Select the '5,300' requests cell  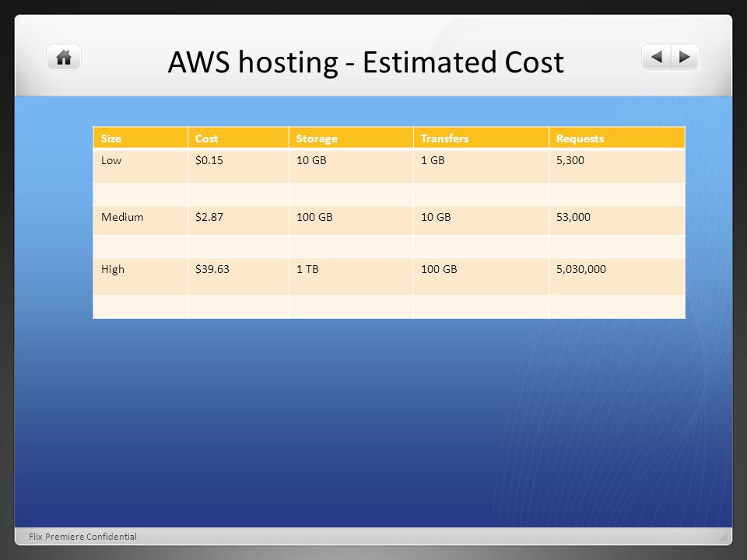tap(617, 166)
